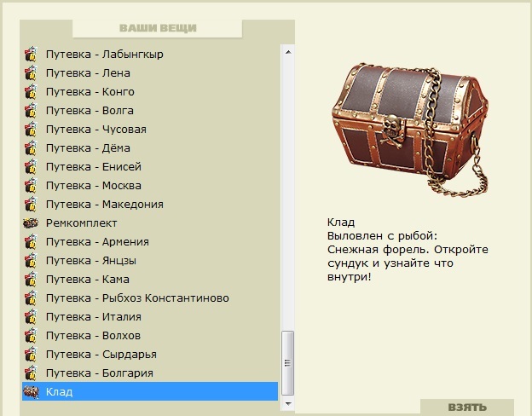The width and height of the screenshot is (532, 416).
Task: Select the Путевка - Армения item
Action: tap(150, 241)
